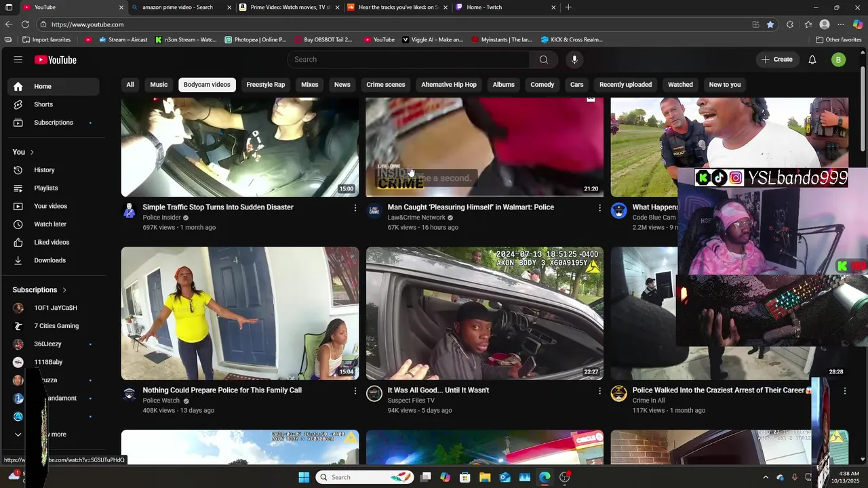
Task: Go back in browser
Action: (9, 24)
